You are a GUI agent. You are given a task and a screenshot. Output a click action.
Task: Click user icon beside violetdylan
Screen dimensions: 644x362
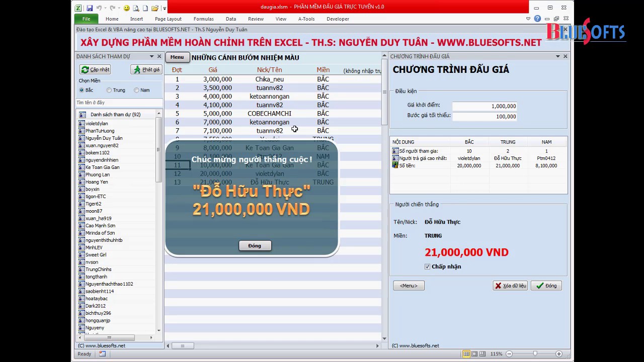pos(81,123)
